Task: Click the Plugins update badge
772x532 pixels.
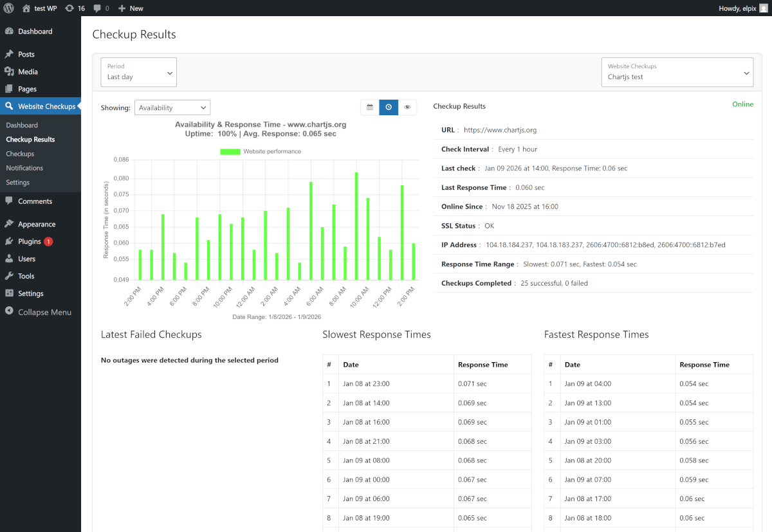Action: (x=48, y=242)
